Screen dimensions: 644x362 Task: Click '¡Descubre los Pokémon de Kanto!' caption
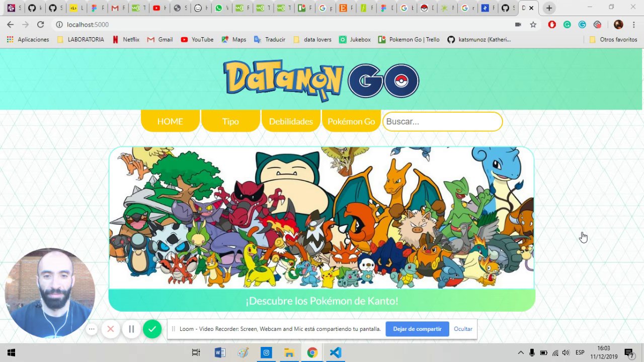coord(322,301)
